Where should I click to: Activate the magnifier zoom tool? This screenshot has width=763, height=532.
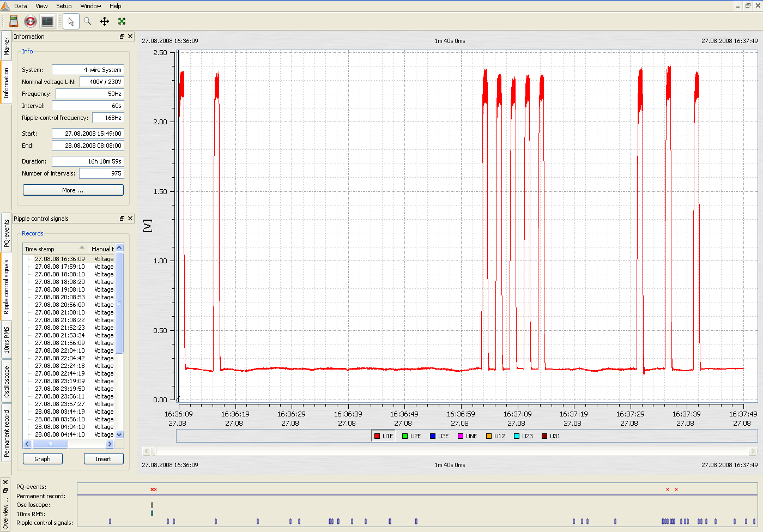(x=87, y=21)
